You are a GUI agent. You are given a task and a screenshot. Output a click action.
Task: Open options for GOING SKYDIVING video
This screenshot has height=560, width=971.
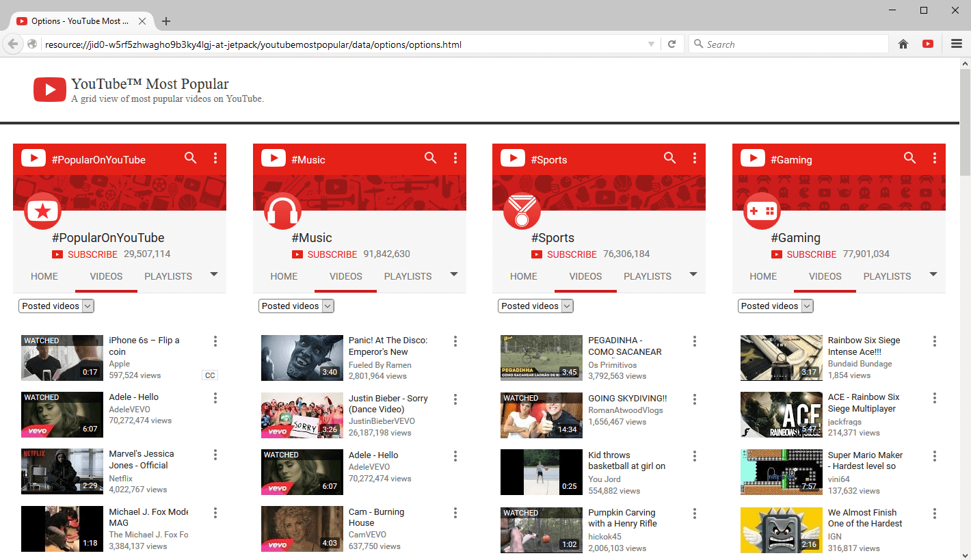695,399
